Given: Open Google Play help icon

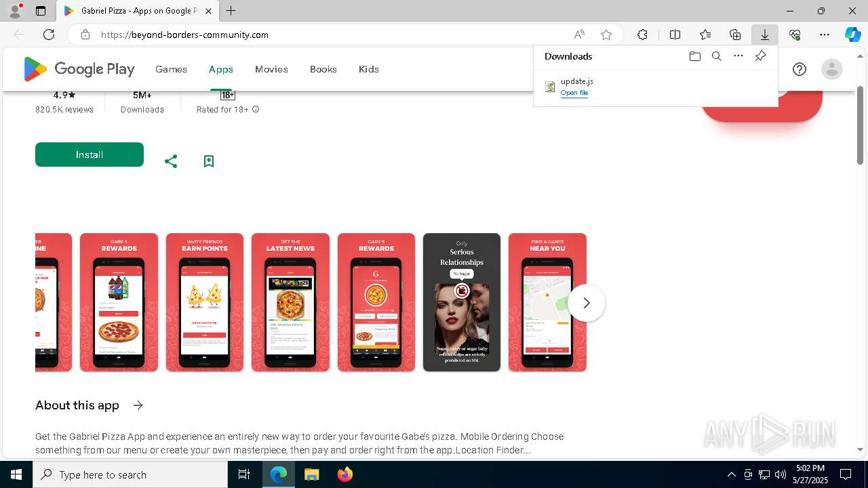Looking at the screenshot, I should (800, 69).
